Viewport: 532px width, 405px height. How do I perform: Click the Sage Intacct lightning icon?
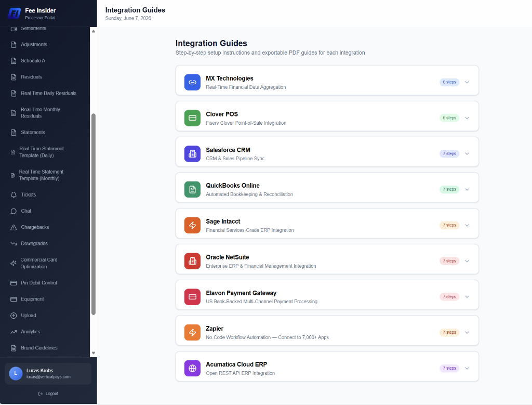coord(192,225)
